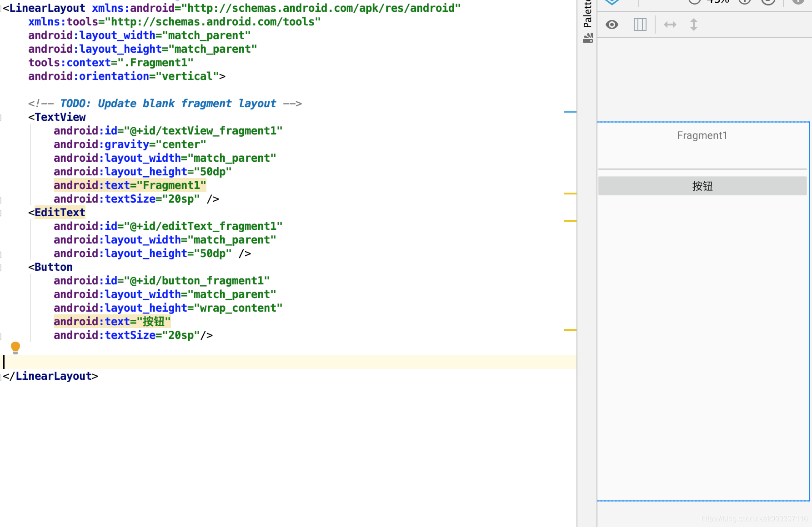Click the @+id/editText_fragment1 id line
The width and height of the screenshot is (812, 527).
pos(168,226)
